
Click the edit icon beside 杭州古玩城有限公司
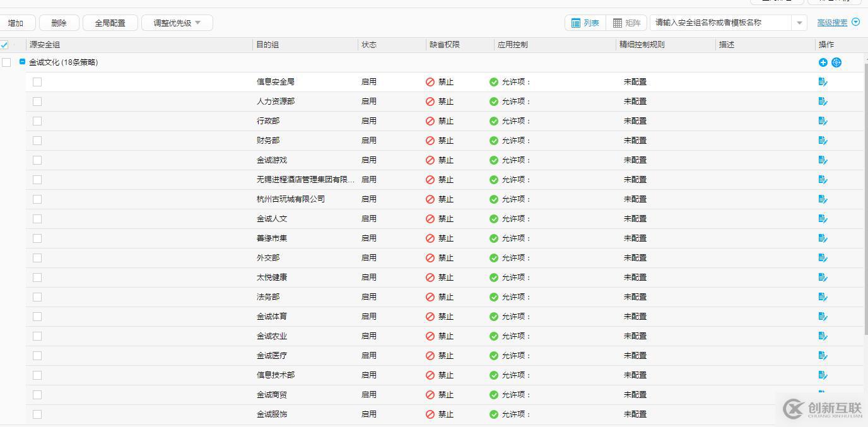823,199
